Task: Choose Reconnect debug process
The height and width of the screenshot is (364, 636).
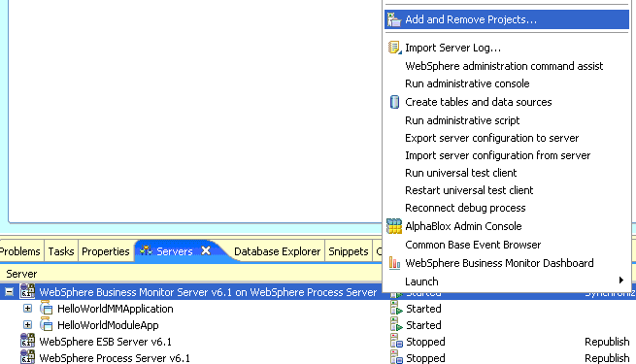Action: tap(465, 208)
